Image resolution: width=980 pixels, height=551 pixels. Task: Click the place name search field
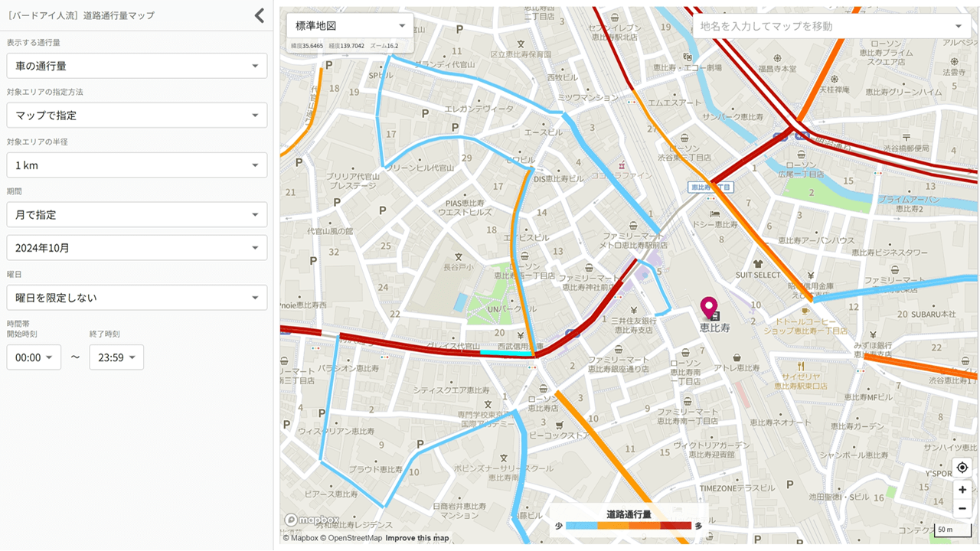point(831,26)
